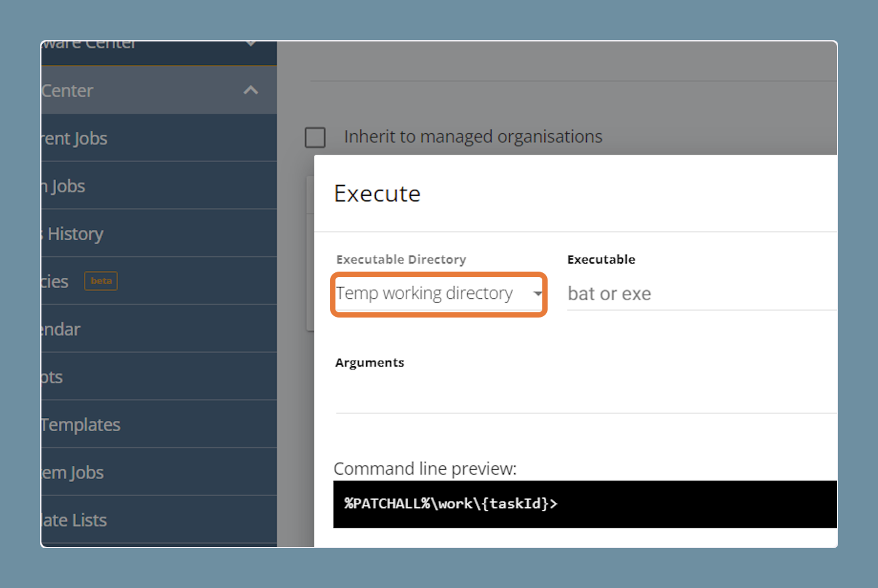The image size is (878, 588).
Task: Open the Templates sidebar entry
Action: [159, 424]
